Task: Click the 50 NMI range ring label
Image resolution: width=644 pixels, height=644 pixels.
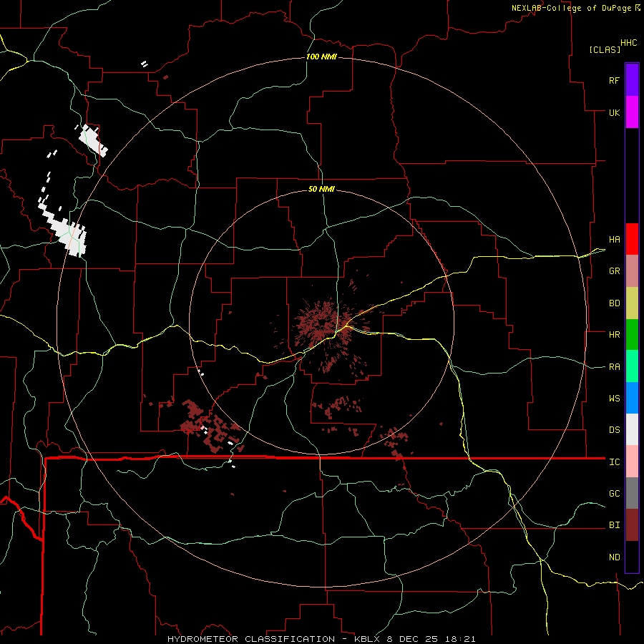Action: (321, 189)
